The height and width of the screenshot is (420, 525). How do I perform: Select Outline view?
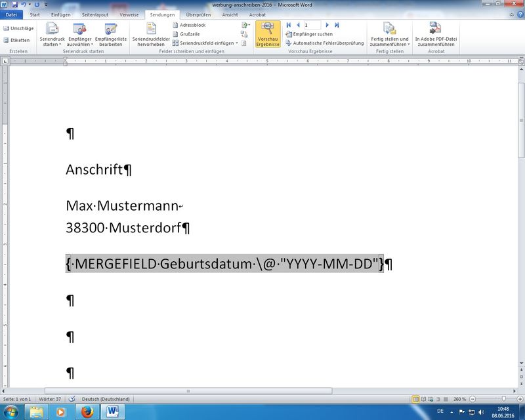438,399
